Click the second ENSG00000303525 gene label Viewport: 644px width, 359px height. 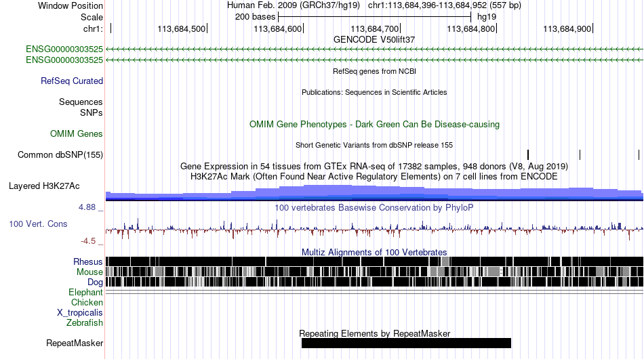(x=64, y=60)
